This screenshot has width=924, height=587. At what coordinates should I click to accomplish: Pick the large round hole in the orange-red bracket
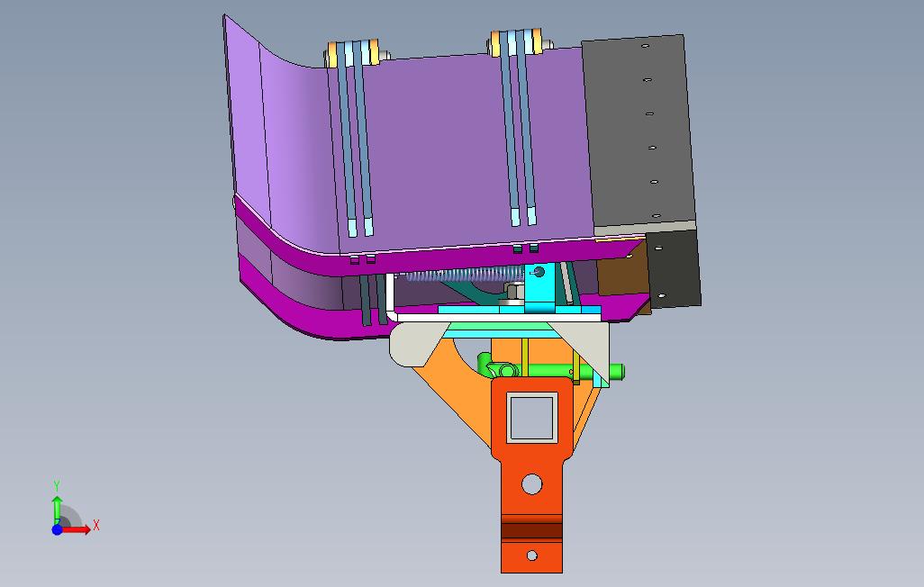(531, 483)
